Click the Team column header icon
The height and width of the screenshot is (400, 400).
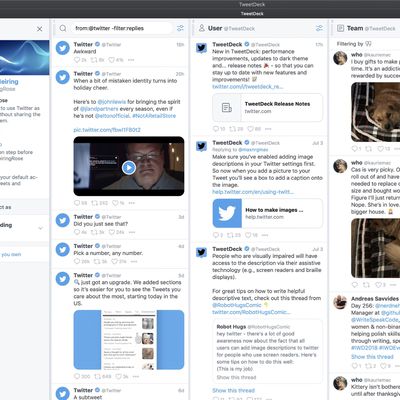click(340, 28)
